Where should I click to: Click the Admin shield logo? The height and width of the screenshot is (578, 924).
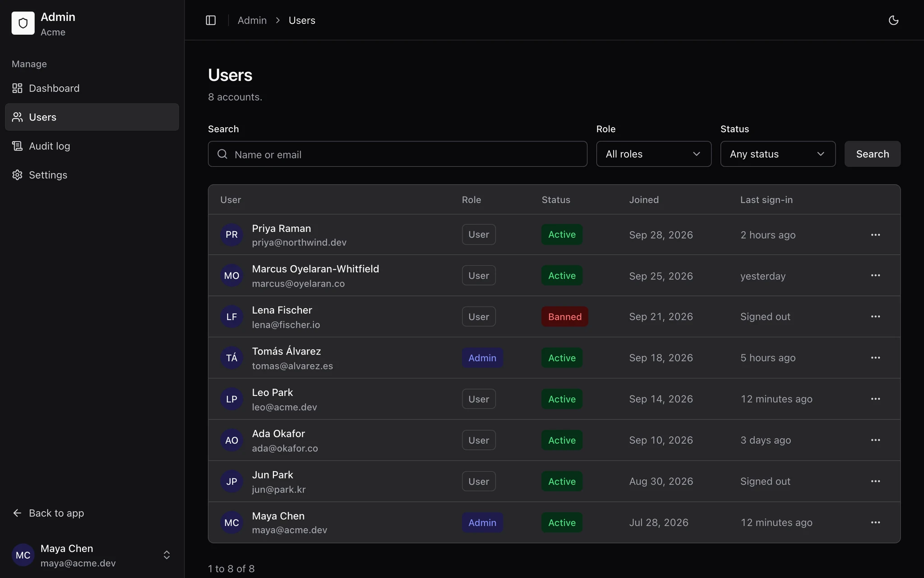pyautogui.click(x=23, y=23)
